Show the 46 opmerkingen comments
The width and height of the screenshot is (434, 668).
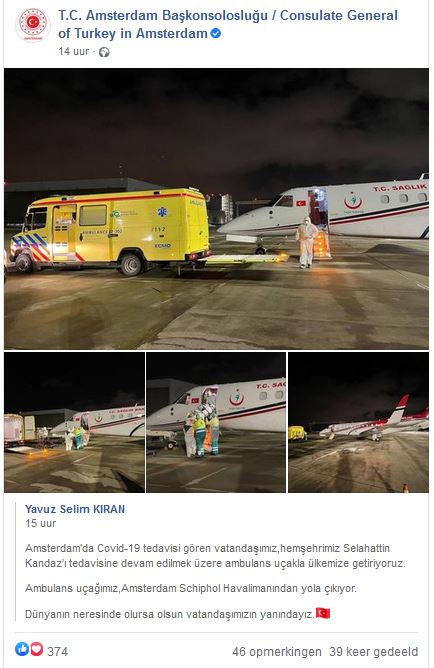click(x=277, y=652)
